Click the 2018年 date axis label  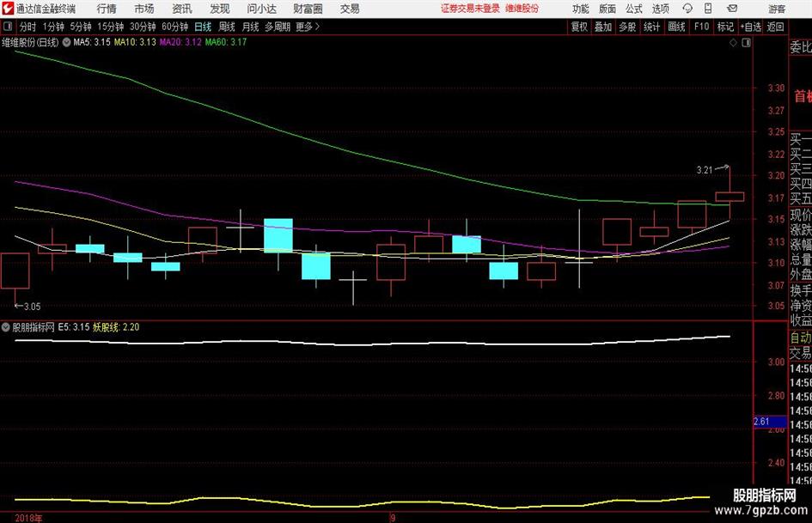pos(28,518)
